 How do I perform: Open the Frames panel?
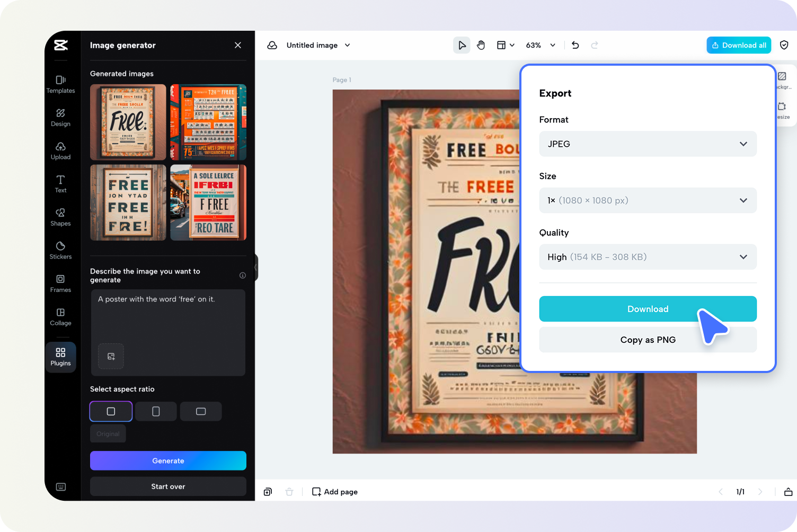(x=61, y=283)
